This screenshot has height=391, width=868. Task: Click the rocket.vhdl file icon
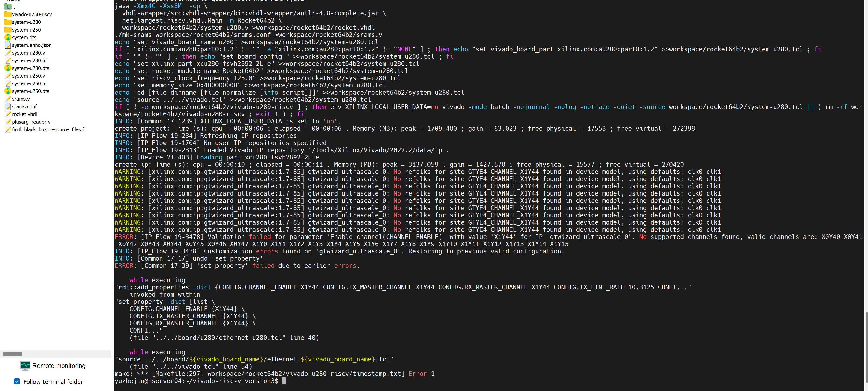(8, 114)
